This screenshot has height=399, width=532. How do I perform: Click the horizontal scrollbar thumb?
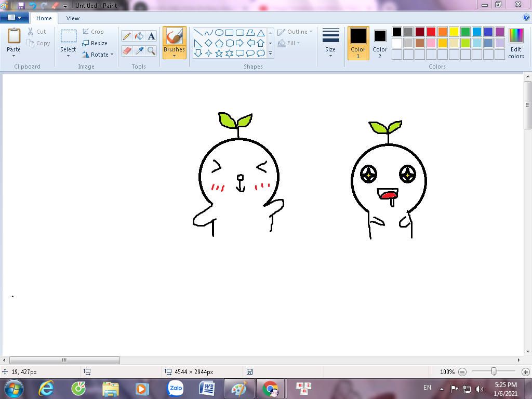pyautogui.click(x=64, y=360)
